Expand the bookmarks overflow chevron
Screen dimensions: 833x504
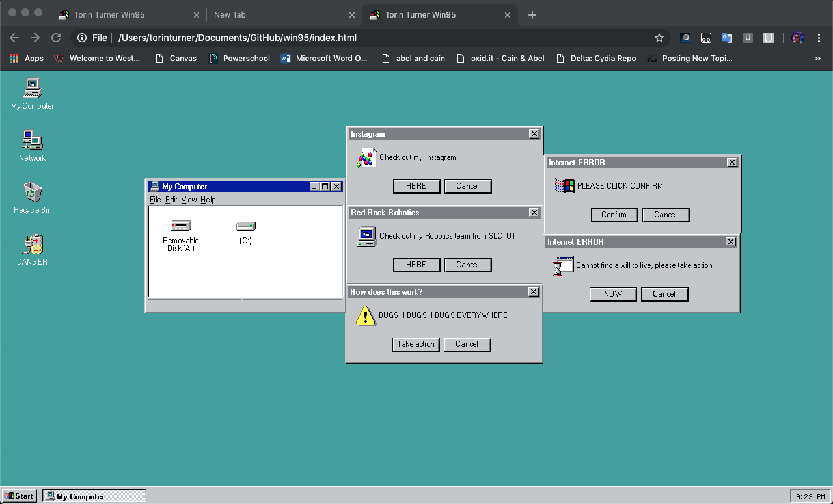click(818, 58)
